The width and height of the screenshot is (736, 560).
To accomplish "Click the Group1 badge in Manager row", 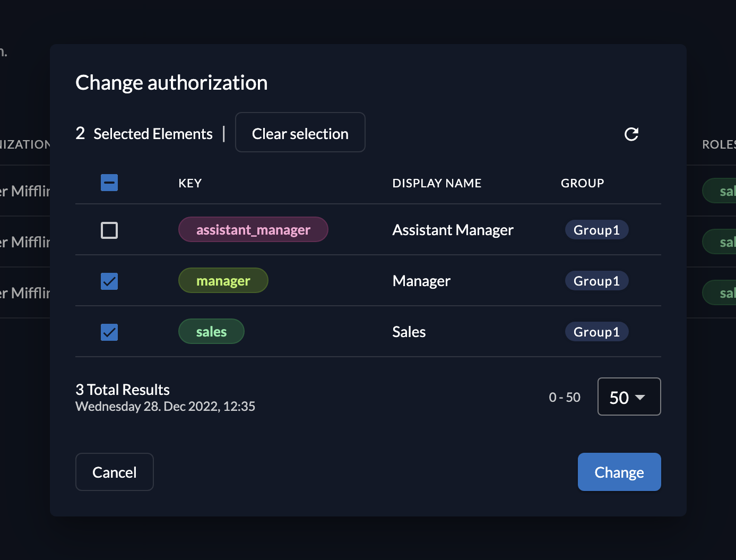I will click(596, 280).
